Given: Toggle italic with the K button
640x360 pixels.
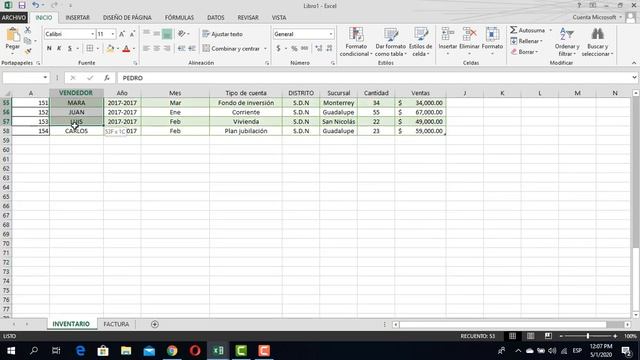Looking at the screenshot, I should (59, 49).
